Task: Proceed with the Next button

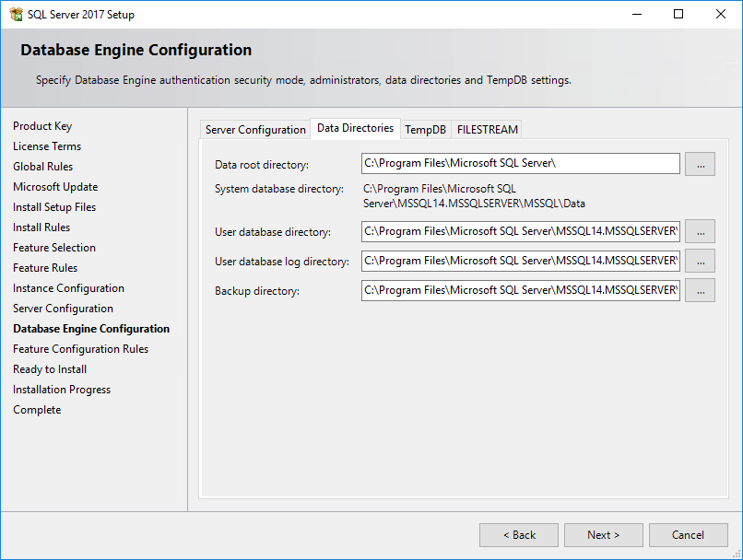Action: point(603,535)
